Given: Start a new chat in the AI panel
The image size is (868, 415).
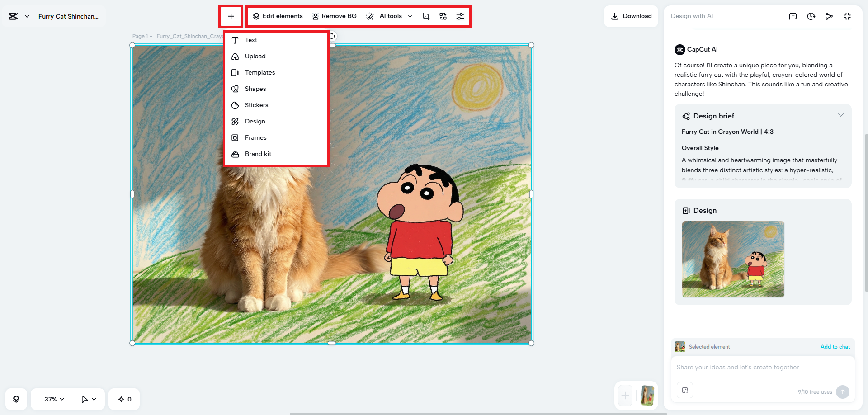Looking at the screenshot, I should tap(793, 16).
